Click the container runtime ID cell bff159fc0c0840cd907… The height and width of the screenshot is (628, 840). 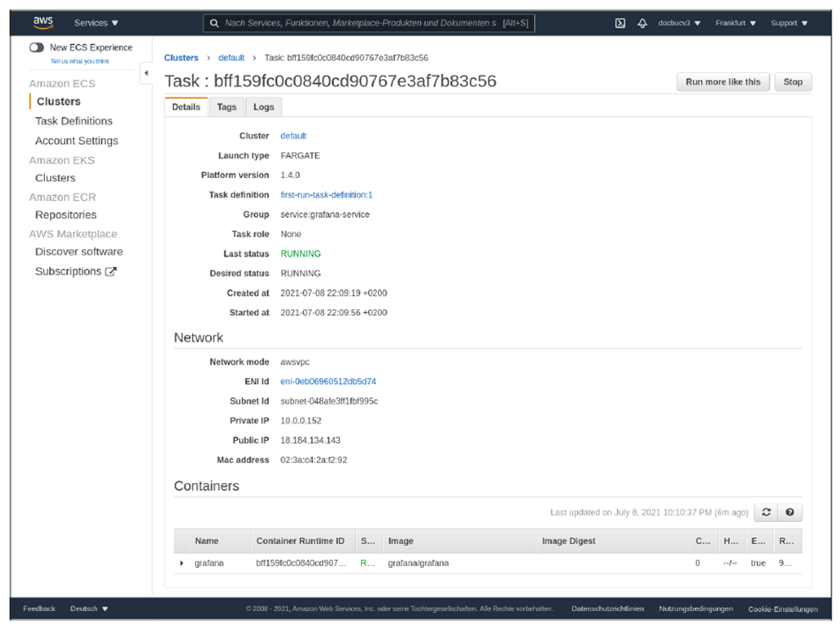coord(301,563)
